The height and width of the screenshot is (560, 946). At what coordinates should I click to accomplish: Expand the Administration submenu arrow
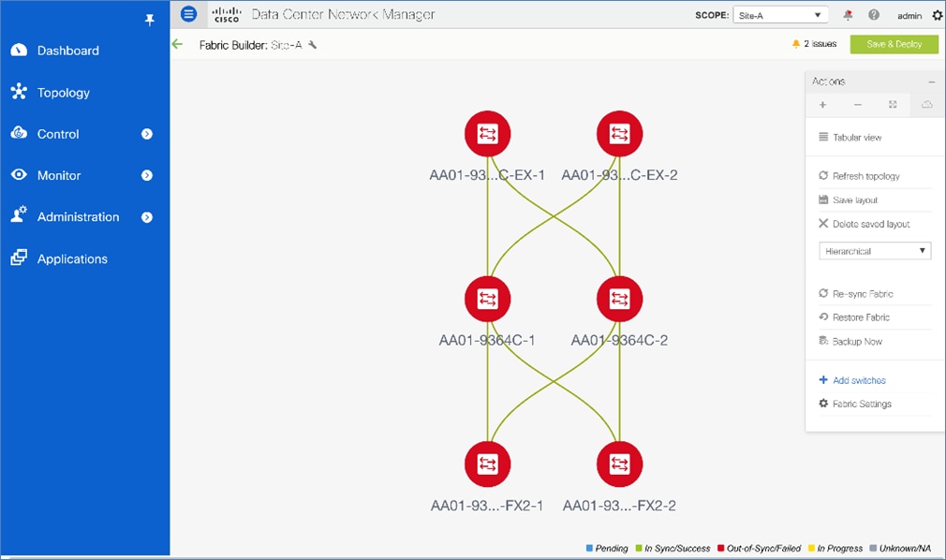point(147,217)
